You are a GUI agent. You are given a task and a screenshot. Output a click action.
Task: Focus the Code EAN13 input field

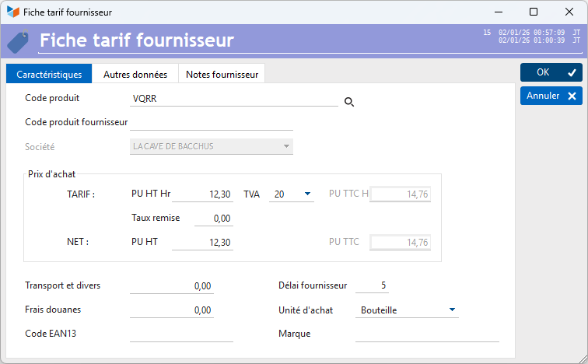[x=181, y=334]
